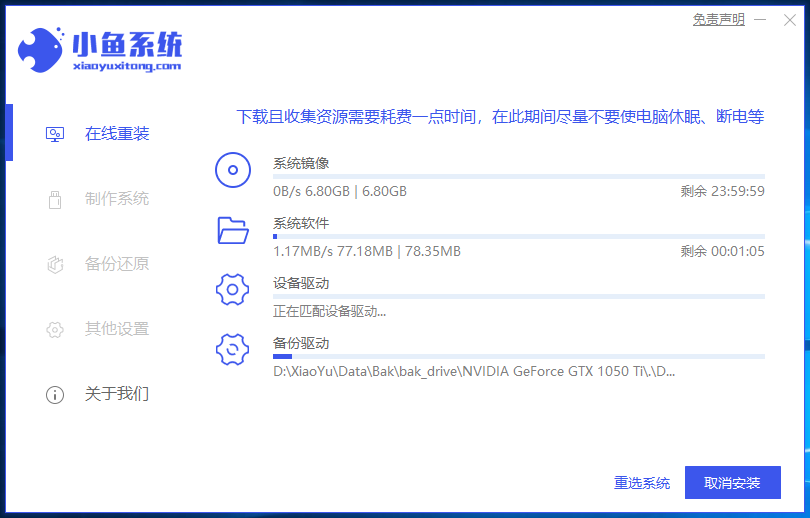Image resolution: width=810 pixels, height=518 pixels.
Task: Open the 免责声明 disclaimer link
Action: 718,19
